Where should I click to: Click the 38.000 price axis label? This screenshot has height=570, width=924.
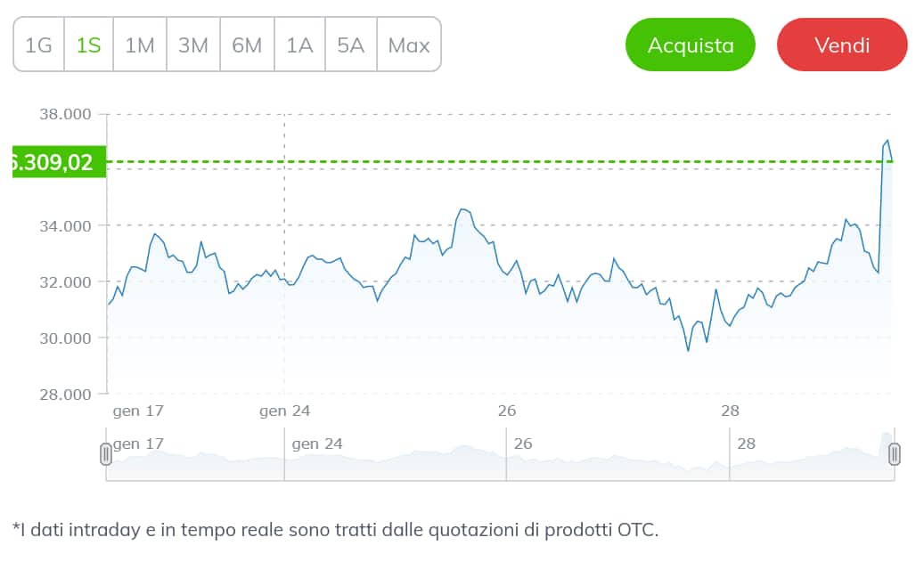tap(62, 114)
